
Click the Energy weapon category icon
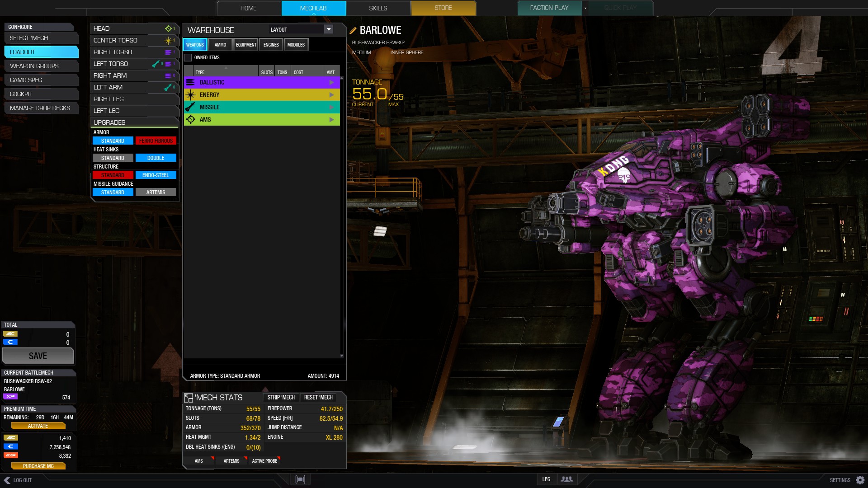click(x=191, y=95)
